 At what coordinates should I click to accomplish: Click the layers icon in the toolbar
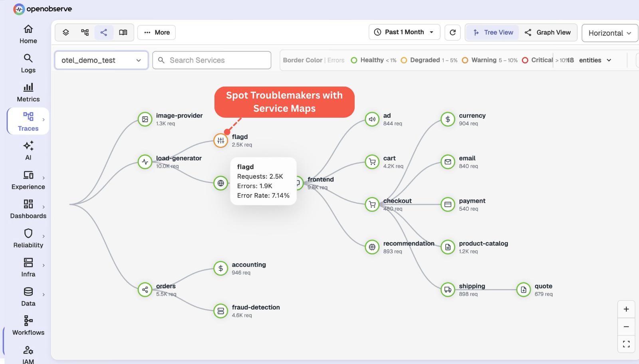pos(66,32)
